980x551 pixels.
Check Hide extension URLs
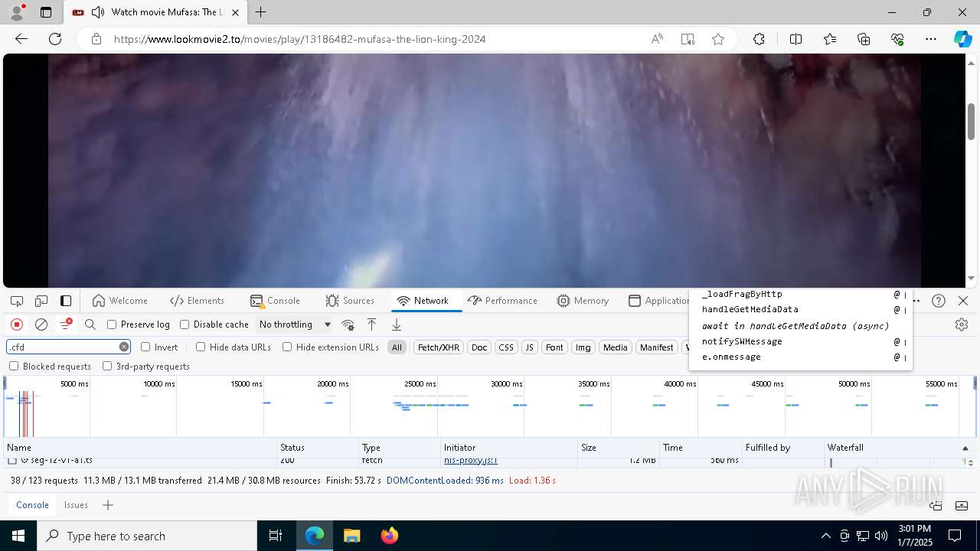287,347
